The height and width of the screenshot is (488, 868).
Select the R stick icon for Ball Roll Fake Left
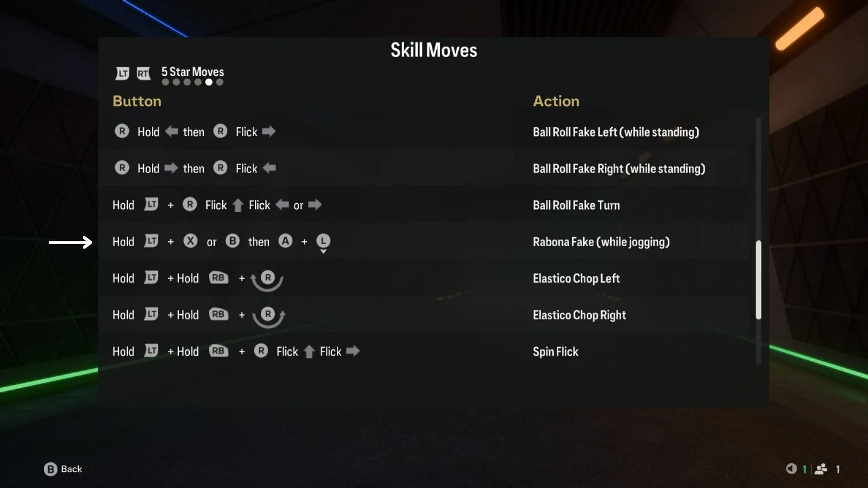point(123,131)
